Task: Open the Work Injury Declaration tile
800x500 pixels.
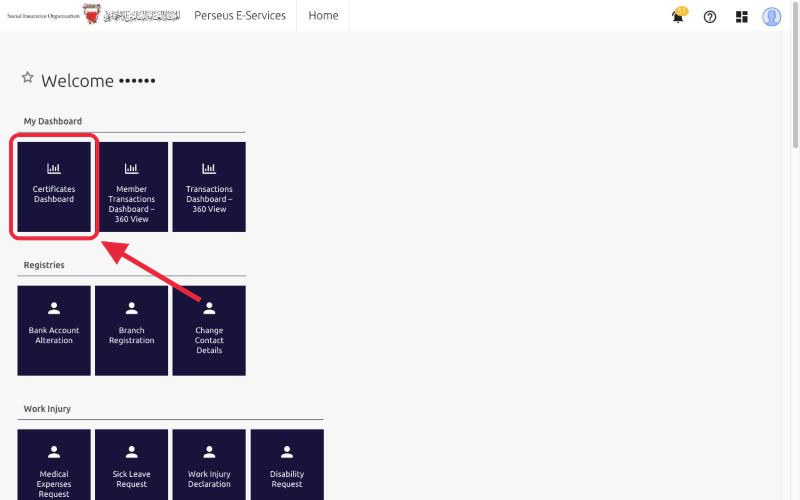Action: coord(209,465)
